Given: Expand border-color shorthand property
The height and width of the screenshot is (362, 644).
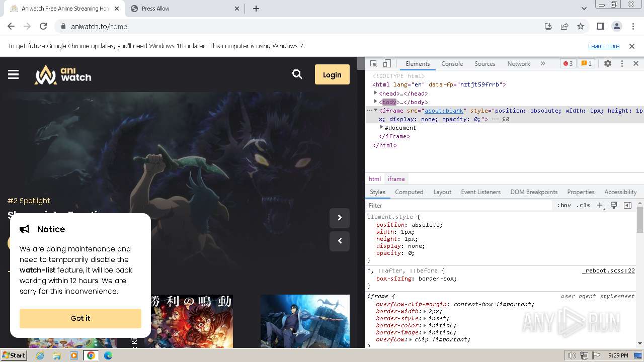Looking at the screenshot, I should pyautogui.click(x=425, y=325).
